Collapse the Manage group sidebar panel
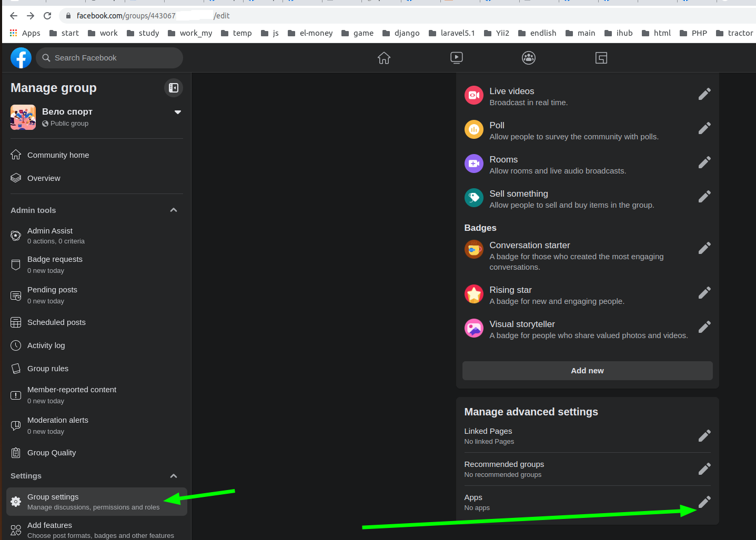756x540 pixels. pyautogui.click(x=174, y=88)
